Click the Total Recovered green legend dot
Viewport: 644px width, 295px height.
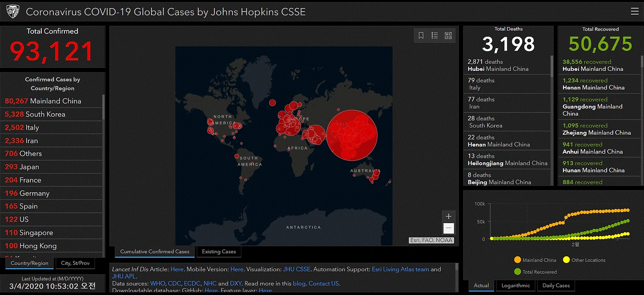(517, 272)
